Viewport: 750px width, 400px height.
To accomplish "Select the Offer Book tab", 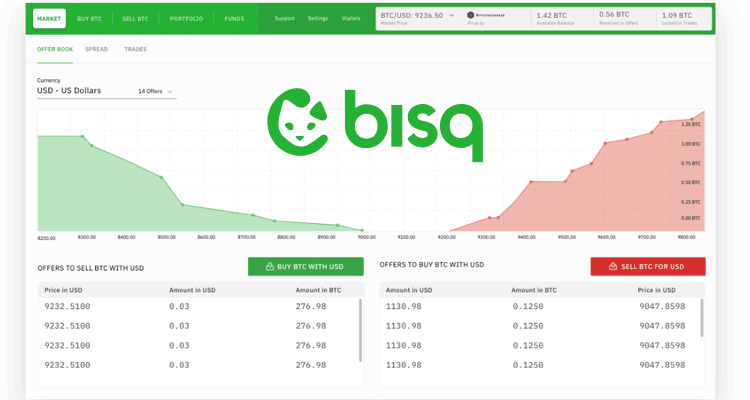I will tap(54, 49).
